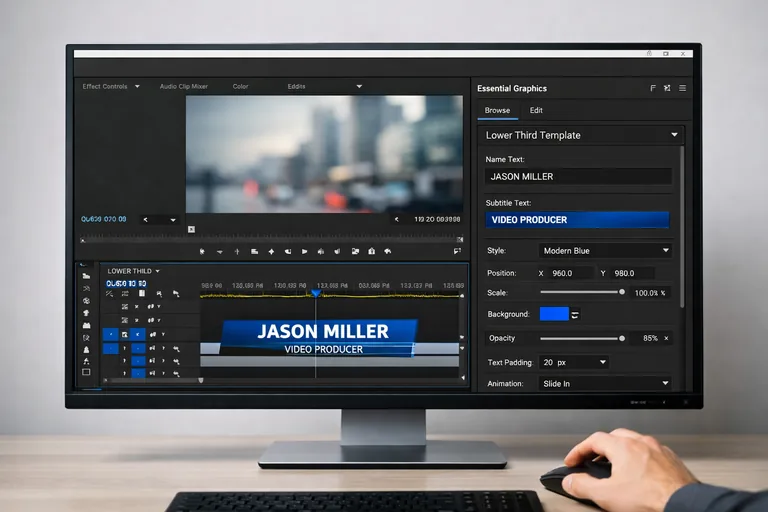Click the Essential Graphics panel menu icon

pos(683,88)
